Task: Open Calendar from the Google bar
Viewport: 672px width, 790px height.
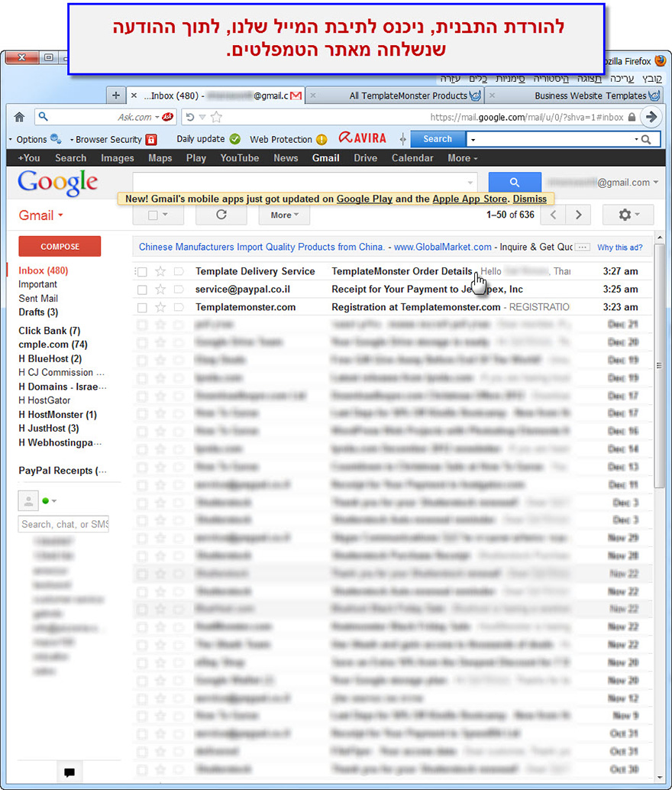Action: [412, 157]
